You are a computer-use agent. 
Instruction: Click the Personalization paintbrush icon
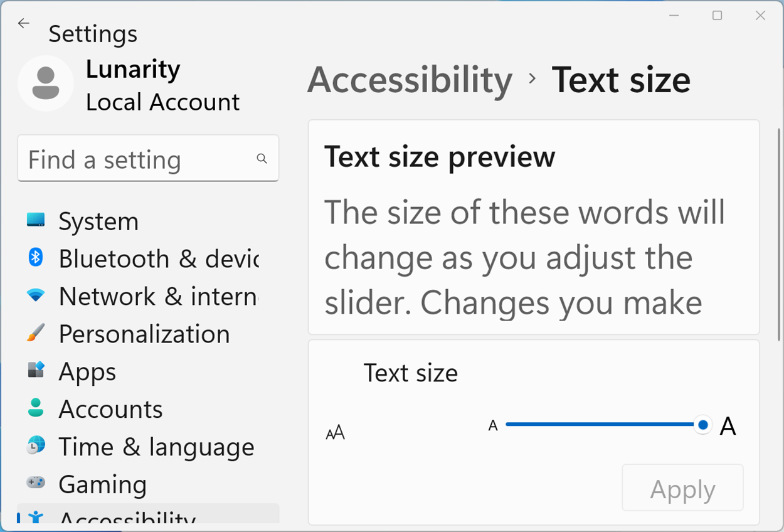coord(36,333)
